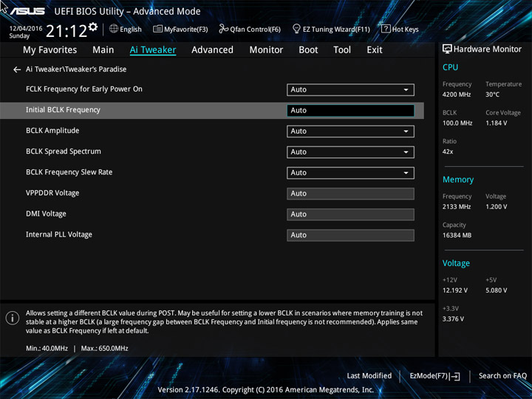Click the 30°C temperature value
532x399 pixels.
493,95
